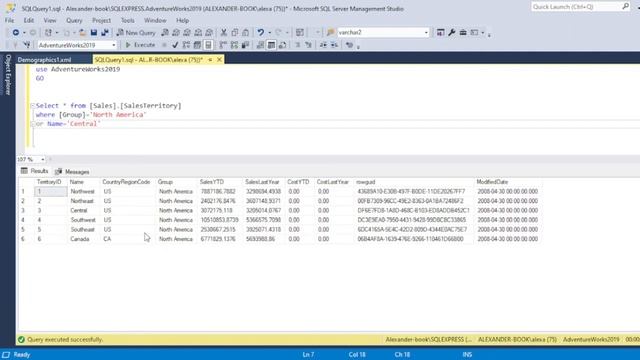Collapse the Select statement outline box
Viewport: 640px width, 360px height.
[x=33, y=106]
